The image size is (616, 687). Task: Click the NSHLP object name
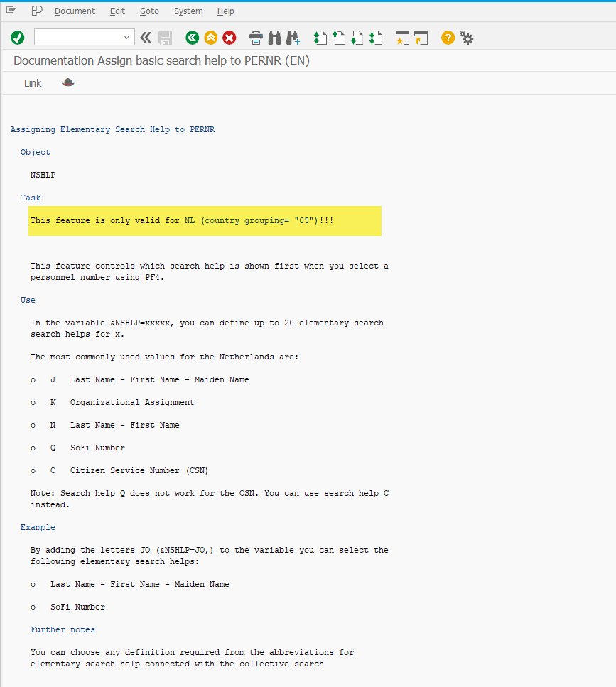pyautogui.click(x=43, y=175)
